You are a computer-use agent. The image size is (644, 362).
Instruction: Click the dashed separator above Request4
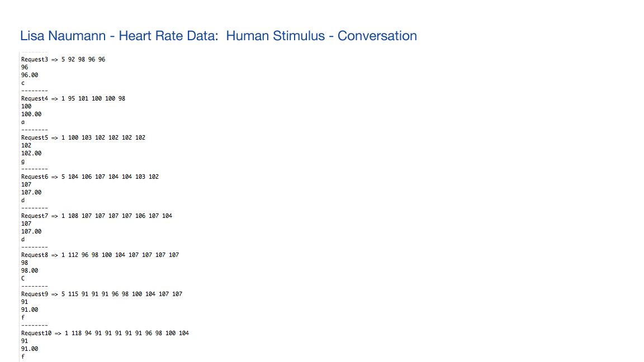34,90
